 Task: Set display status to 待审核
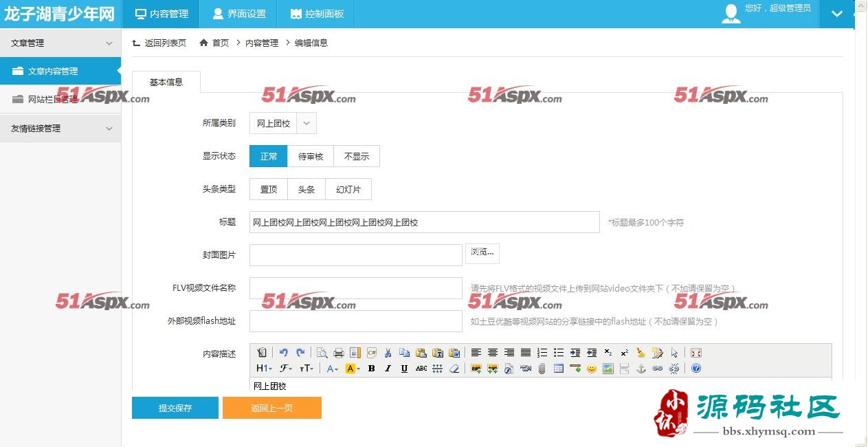pyautogui.click(x=311, y=156)
